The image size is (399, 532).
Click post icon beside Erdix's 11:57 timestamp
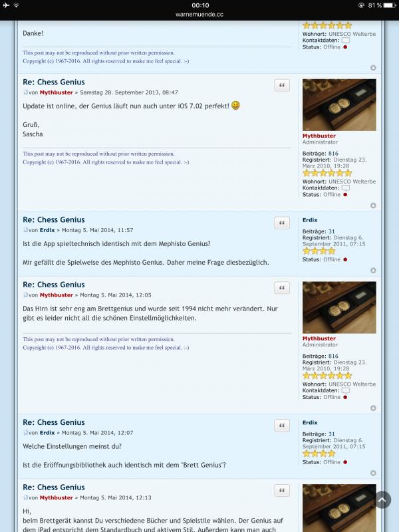click(x=25, y=229)
